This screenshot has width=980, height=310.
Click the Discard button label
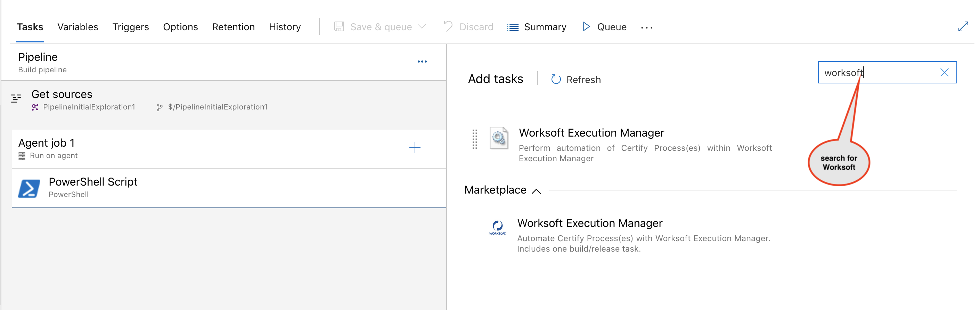click(x=476, y=27)
